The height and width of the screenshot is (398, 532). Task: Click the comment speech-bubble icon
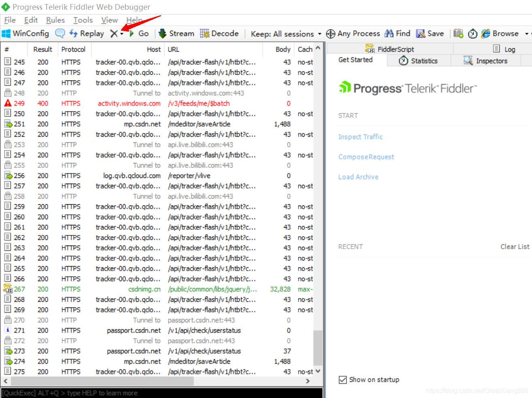(x=60, y=34)
